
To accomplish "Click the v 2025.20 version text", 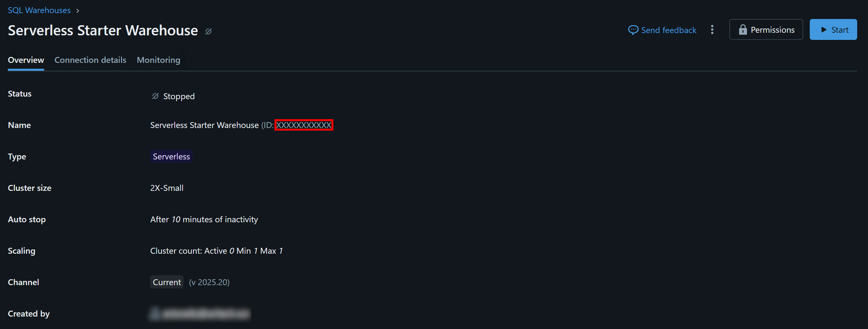I will click(209, 282).
